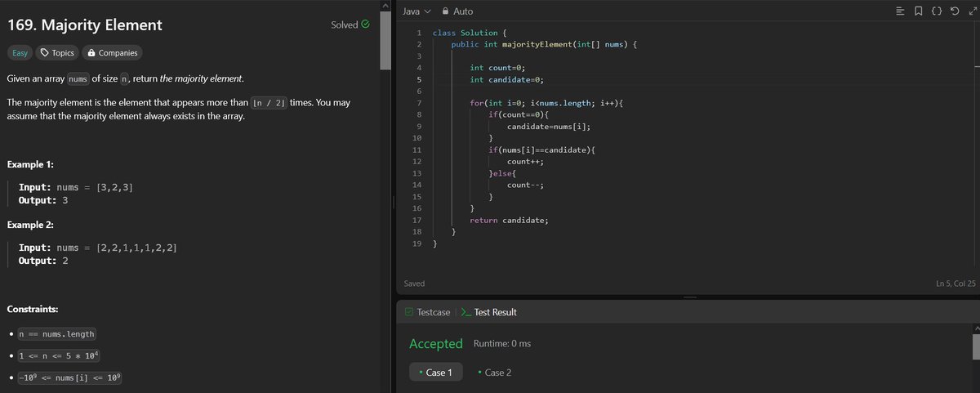The image size is (980, 393).
Task: Click the Easy difficulty badge
Action: pos(20,53)
